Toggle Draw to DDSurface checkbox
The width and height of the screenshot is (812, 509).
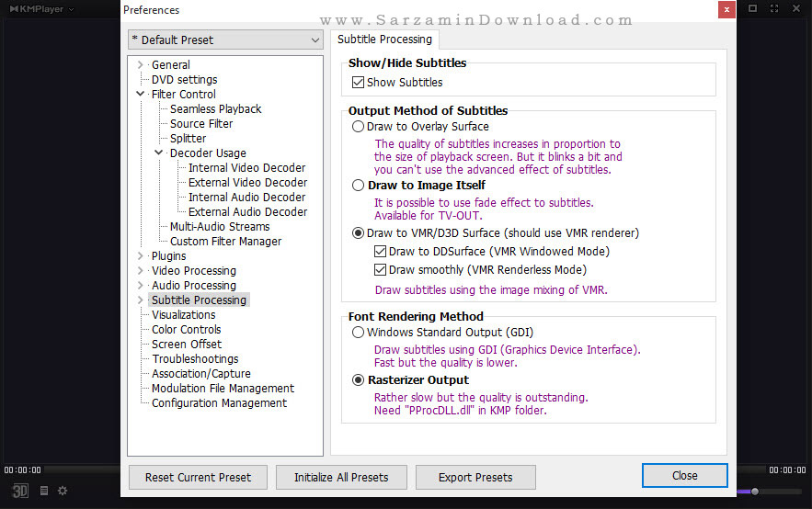380,252
